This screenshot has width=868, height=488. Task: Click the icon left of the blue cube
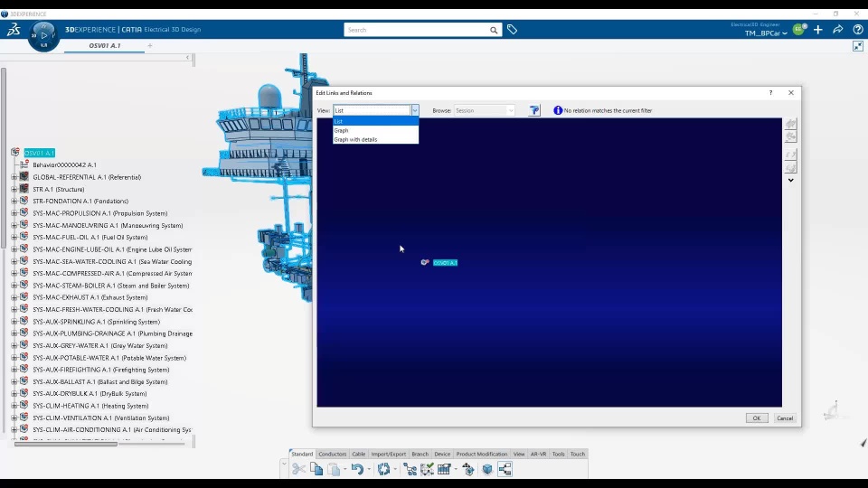point(468,469)
